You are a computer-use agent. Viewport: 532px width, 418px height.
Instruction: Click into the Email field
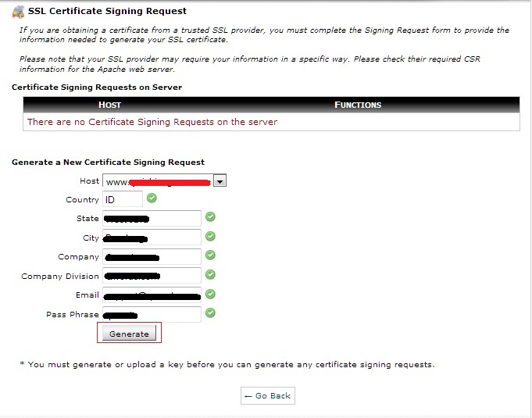(x=152, y=295)
